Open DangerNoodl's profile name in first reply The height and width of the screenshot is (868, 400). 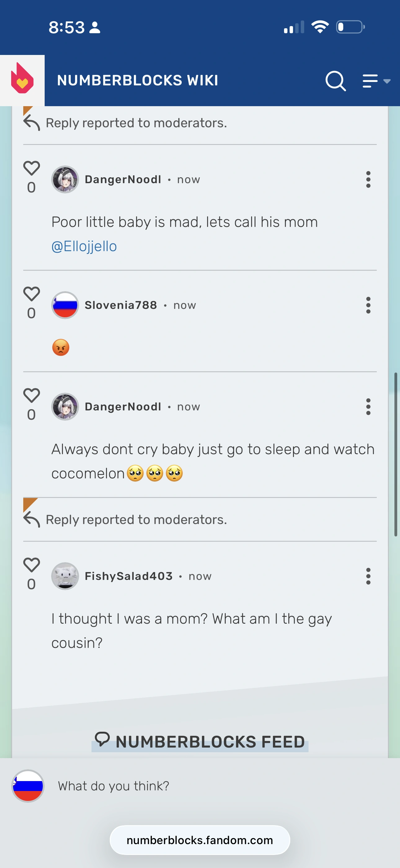pyautogui.click(x=123, y=180)
